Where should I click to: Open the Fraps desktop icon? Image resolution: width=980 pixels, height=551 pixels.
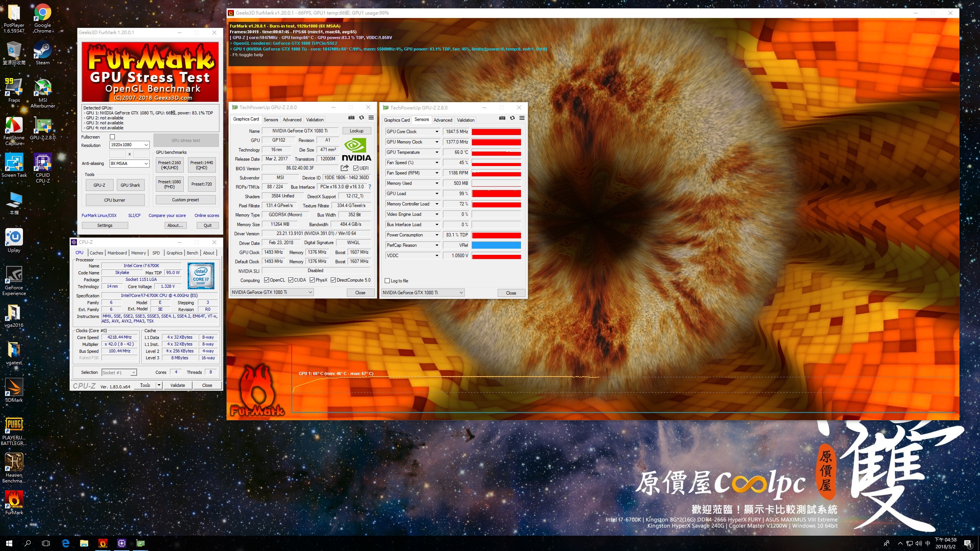tap(14, 91)
